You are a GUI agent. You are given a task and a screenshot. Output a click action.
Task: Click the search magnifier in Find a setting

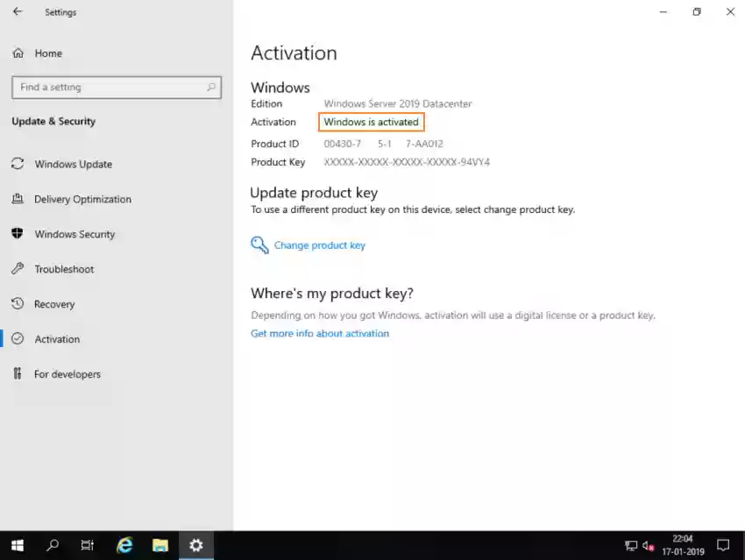[211, 87]
